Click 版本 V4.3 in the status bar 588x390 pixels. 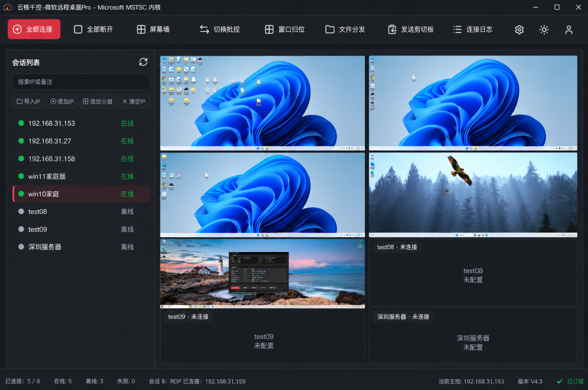point(530,381)
